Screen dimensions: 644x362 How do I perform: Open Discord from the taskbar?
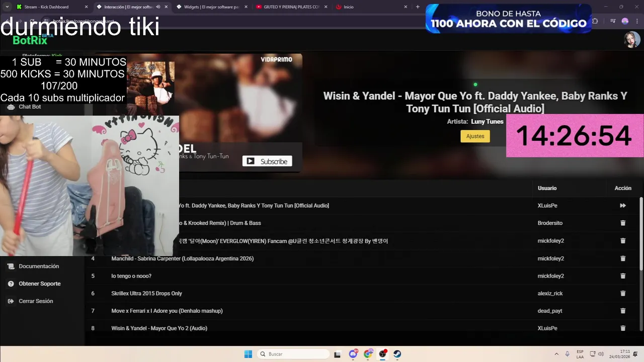[x=353, y=354]
